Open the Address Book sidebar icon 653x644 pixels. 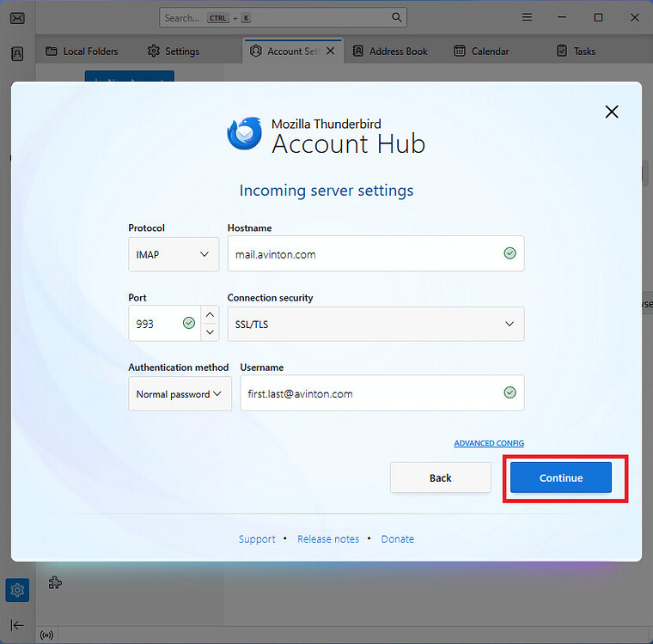pyautogui.click(x=17, y=54)
